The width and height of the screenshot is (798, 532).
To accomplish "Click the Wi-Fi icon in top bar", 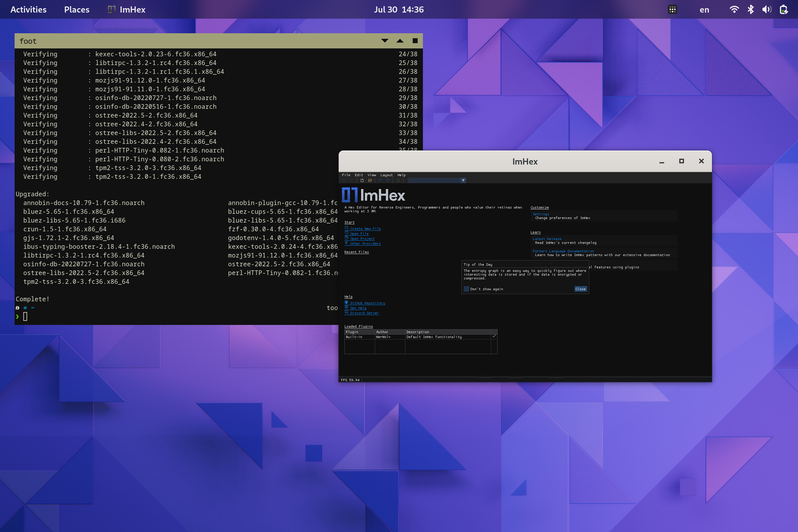I will click(x=734, y=9).
